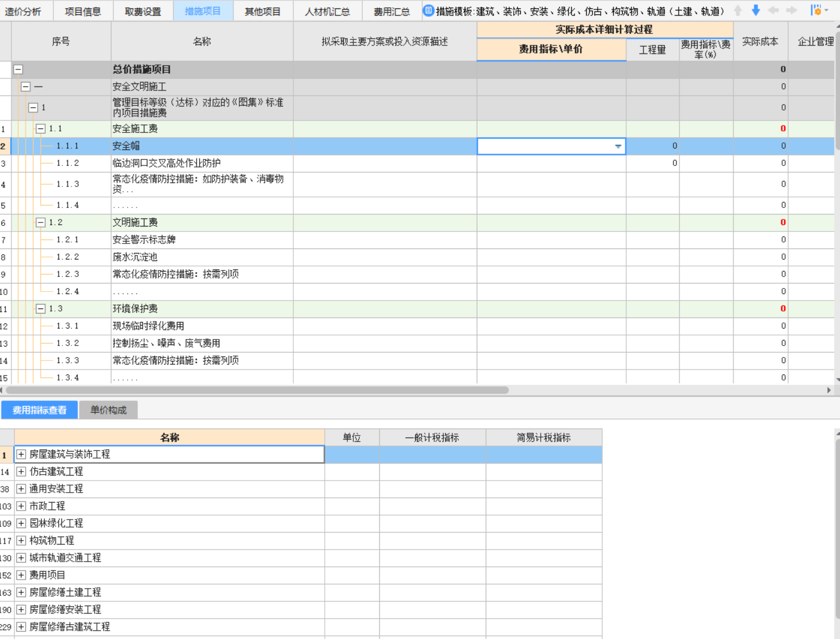Collapse the 1.1 安全施工费 group
Viewport: 840px width, 639px height.
(x=41, y=129)
